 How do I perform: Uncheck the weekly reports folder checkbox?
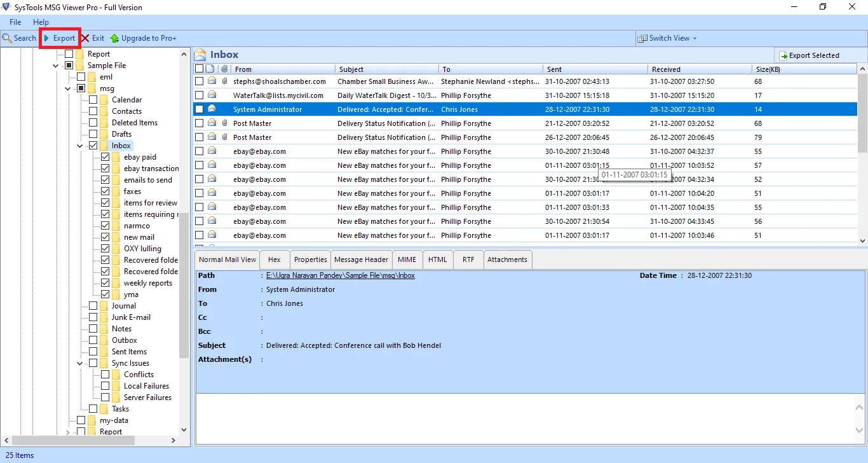click(x=105, y=283)
